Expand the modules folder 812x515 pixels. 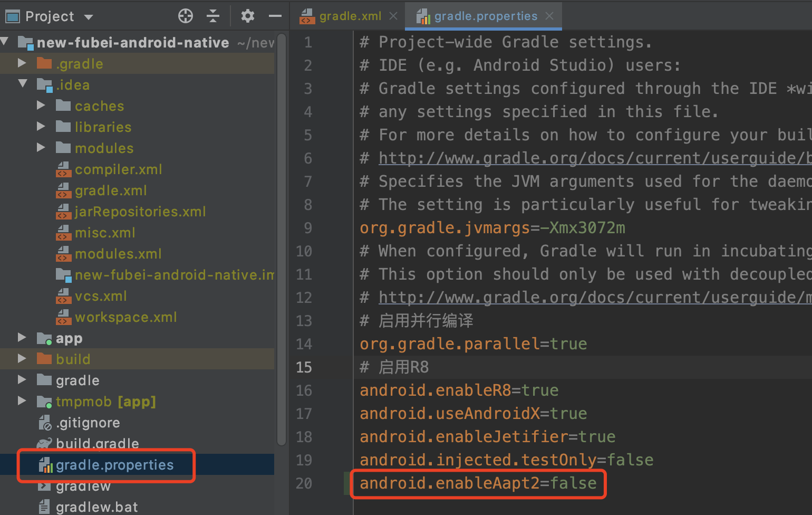tap(41, 147)
